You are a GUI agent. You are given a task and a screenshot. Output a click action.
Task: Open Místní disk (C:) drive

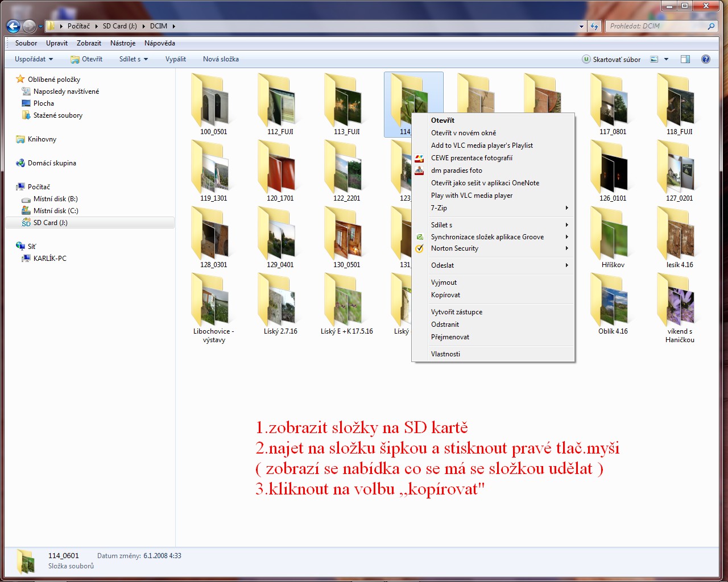(x=55, y=211)
